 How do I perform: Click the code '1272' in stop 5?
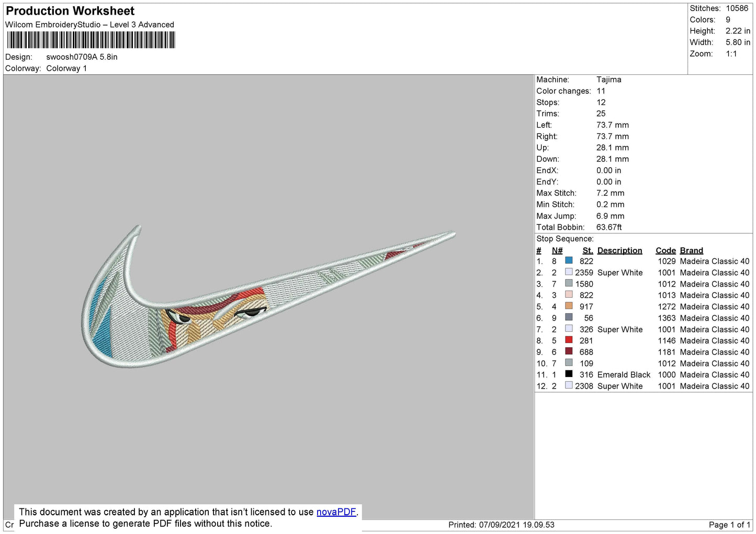(x=667, y=307)
